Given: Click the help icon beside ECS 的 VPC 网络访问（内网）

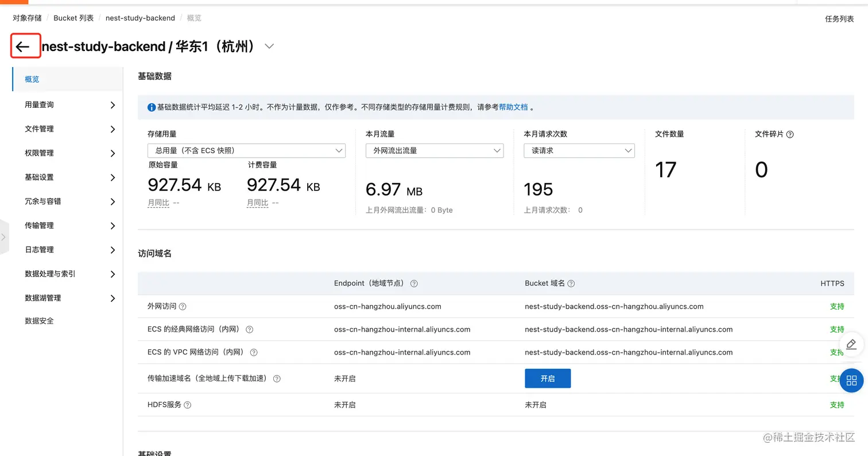Looking at the screenshot, I should [x=254, y=352].
